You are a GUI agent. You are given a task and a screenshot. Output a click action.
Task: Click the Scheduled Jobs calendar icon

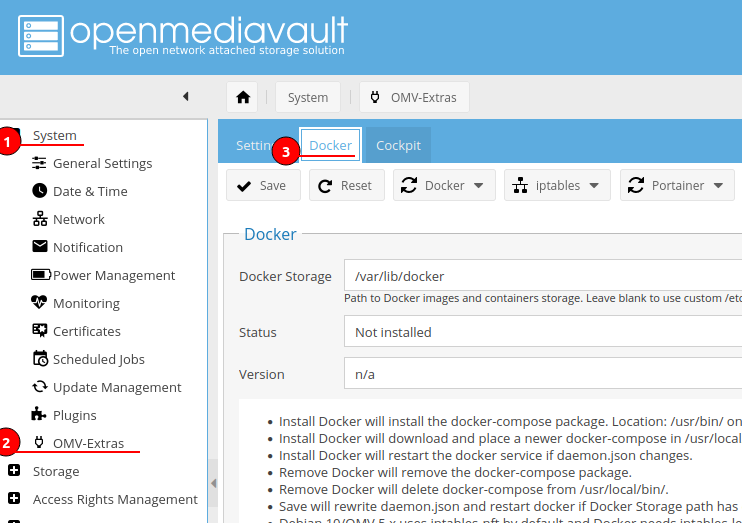pos(40,358)
